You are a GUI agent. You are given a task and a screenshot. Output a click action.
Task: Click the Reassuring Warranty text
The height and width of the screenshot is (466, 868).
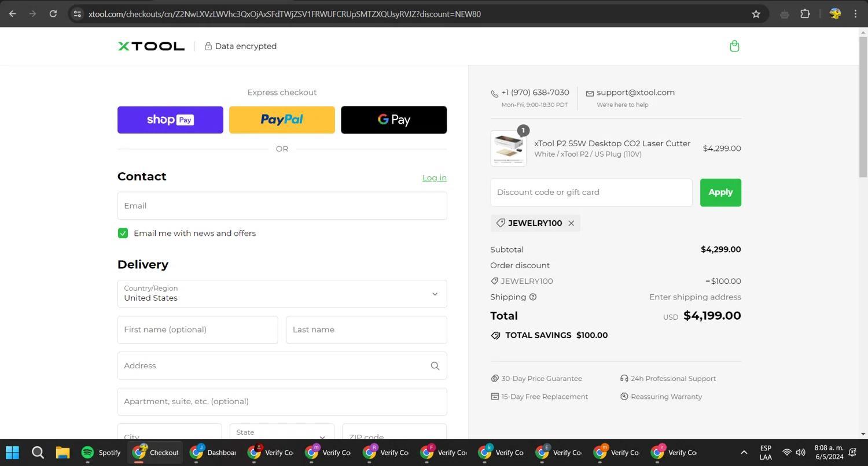click(666, 397)
